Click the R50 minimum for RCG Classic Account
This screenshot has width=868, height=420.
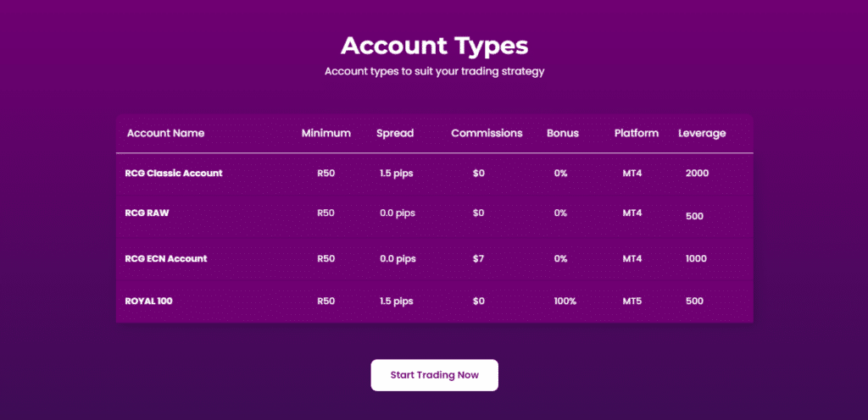(x=326, y=173)
